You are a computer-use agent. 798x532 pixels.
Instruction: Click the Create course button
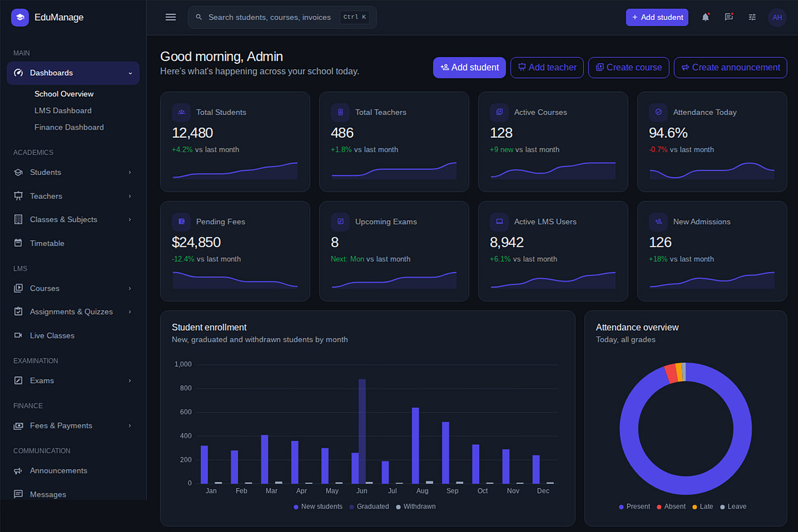tap(629, 67)
